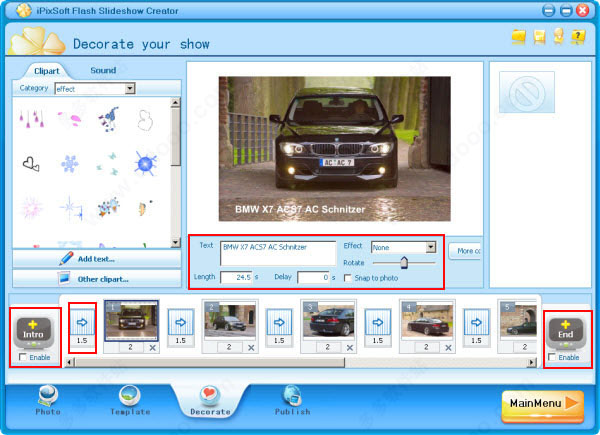Image resolution: width=600 pixels, height=435 pixels.
Task: Select the blue star sparkle clipart
Action: coord(71,208)
